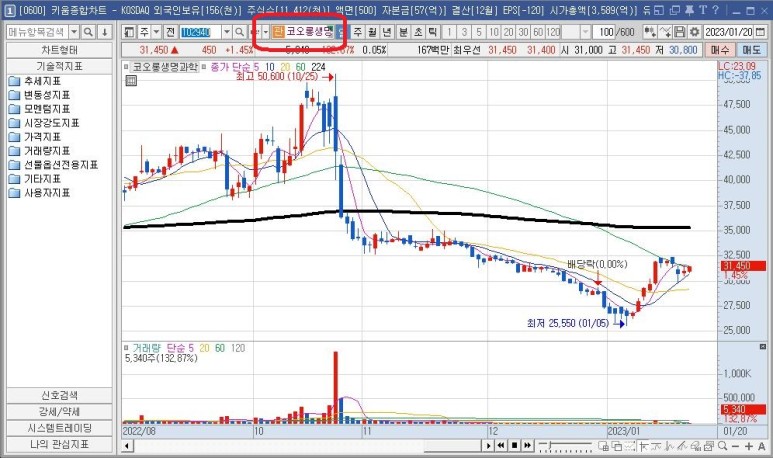This screenshot has width=773, height=458.
Task: Click the scrollbar left arrow below chart
Action: [x=127, y=446]
